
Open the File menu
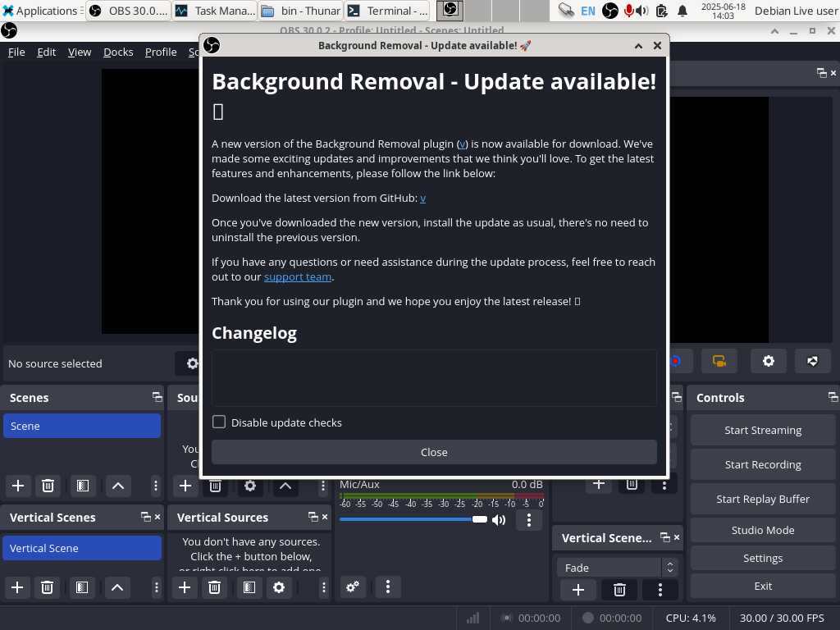16,52
